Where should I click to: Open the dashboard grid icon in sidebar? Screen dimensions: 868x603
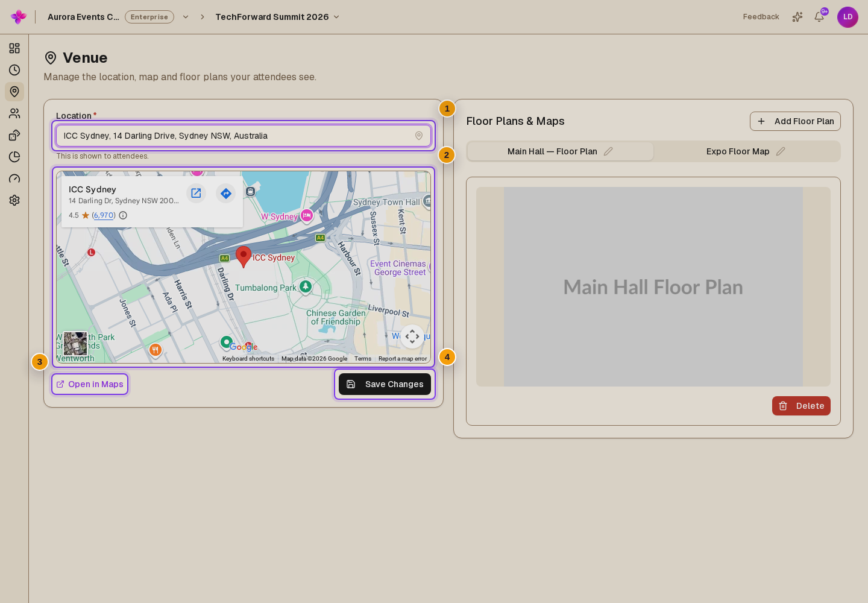click(x=14, y=48)
